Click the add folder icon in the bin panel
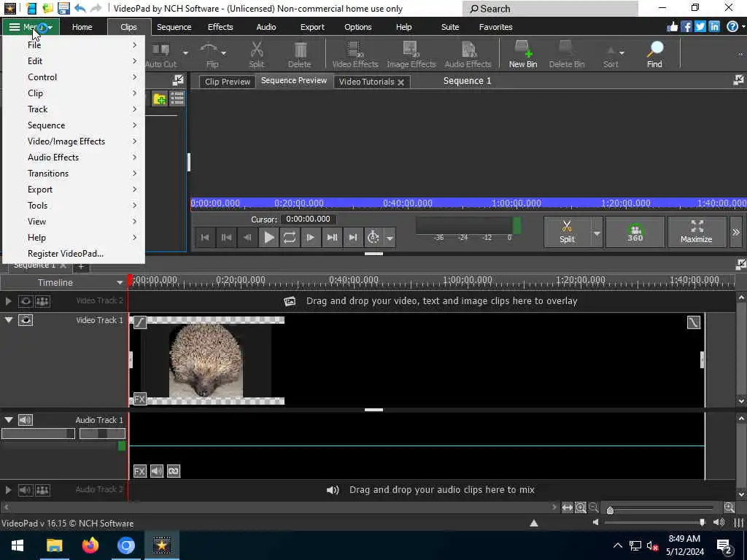 (x=160, y=98)
